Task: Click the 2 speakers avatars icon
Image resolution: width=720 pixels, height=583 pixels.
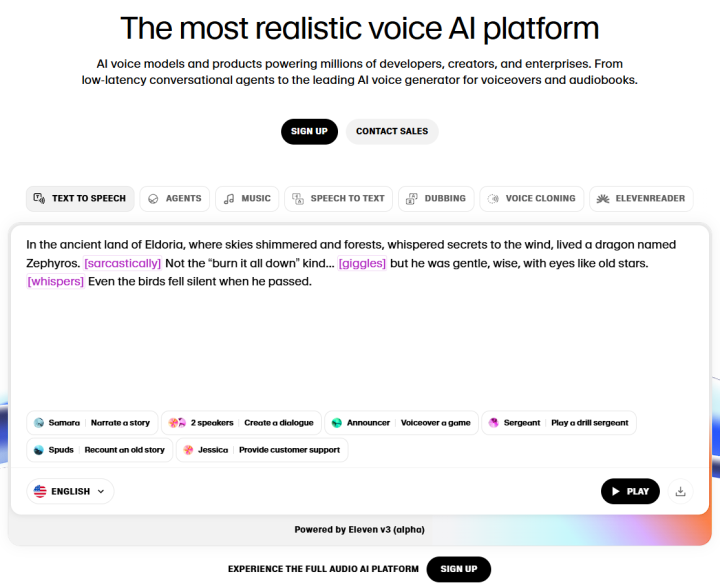Action: pyautogui.click(x=177, y=423)
